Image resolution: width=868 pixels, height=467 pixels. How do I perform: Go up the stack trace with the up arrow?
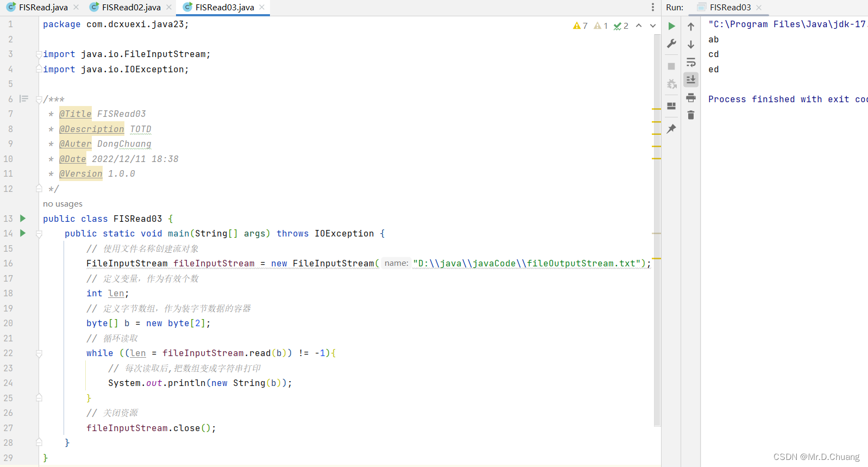pyautogui.click(x=691, y=27)
